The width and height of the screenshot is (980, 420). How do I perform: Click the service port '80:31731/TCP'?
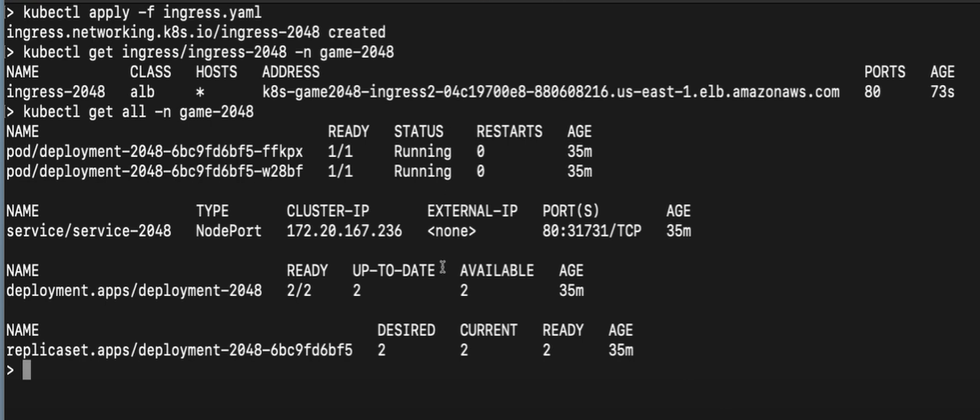pyautogui.click(x=592, y=231)
